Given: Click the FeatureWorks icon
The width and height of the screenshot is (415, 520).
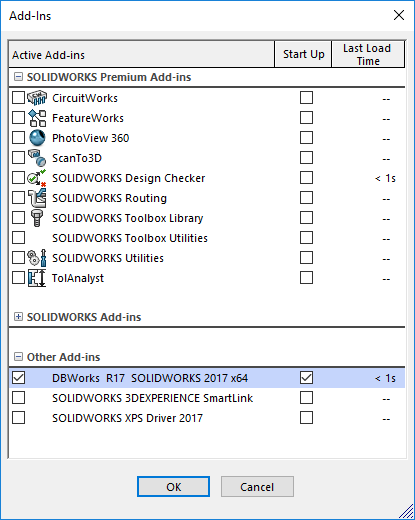Looking at the screenshot, I should point(37,118).
